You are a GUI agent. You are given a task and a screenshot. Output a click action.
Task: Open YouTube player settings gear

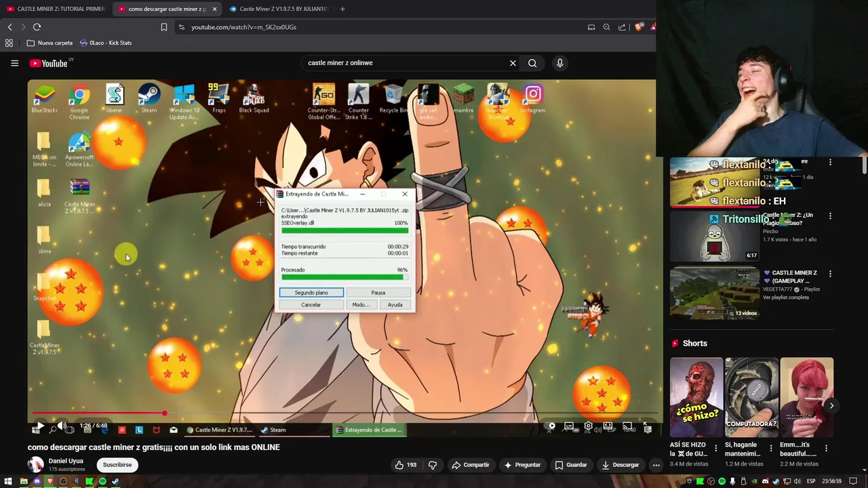pyautogui.click(x=589, y=426)
